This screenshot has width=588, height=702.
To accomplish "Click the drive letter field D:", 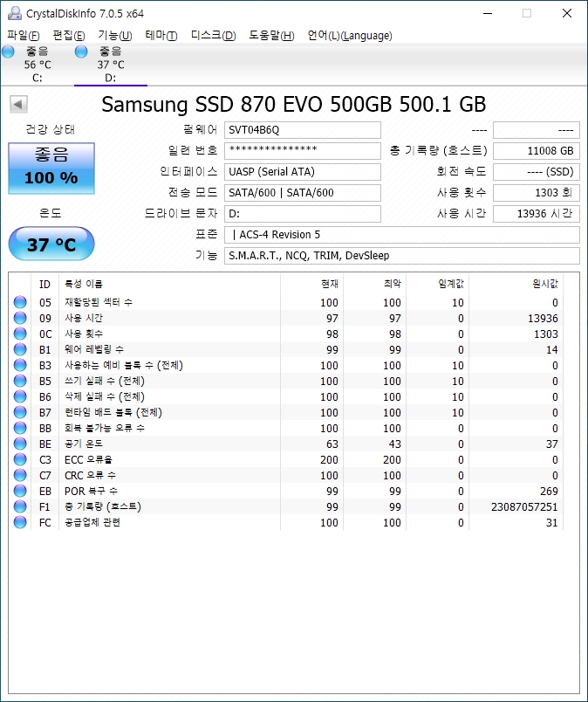I will pyautogui.click(x=303, y=214).
